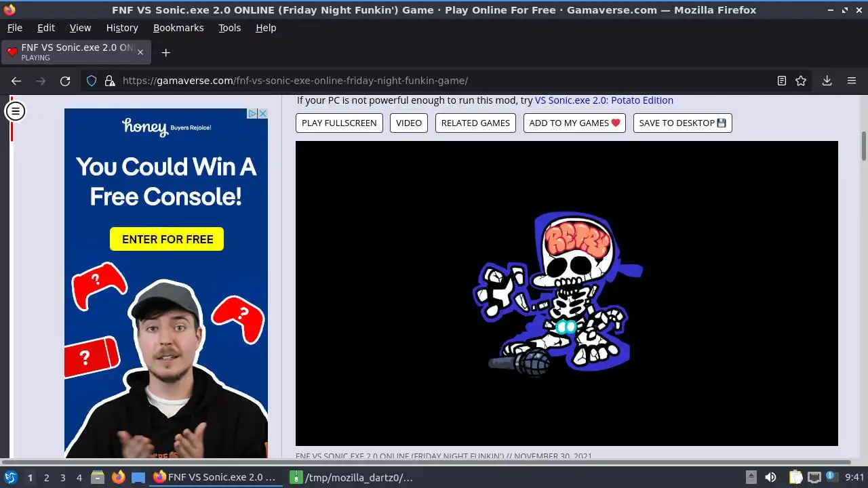Open the Firefox application menu
The image size is (868, 488).
click(852, 81)
